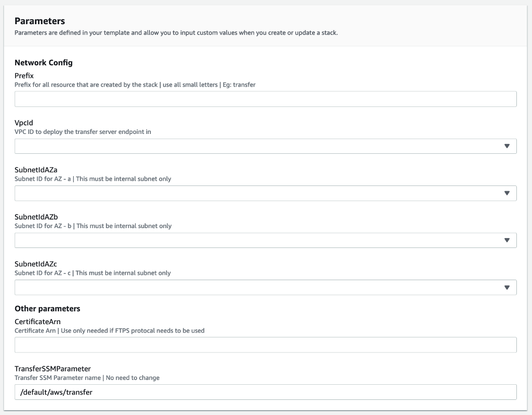This screenshot has width=532, height=415.
Task: Click the SubnetIdAZb dropdown arrow icon
Action: pos(507,240)
